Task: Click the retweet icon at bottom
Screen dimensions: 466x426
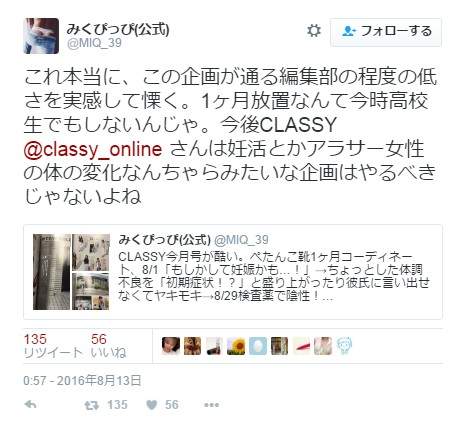Action: tap(91, 405)
